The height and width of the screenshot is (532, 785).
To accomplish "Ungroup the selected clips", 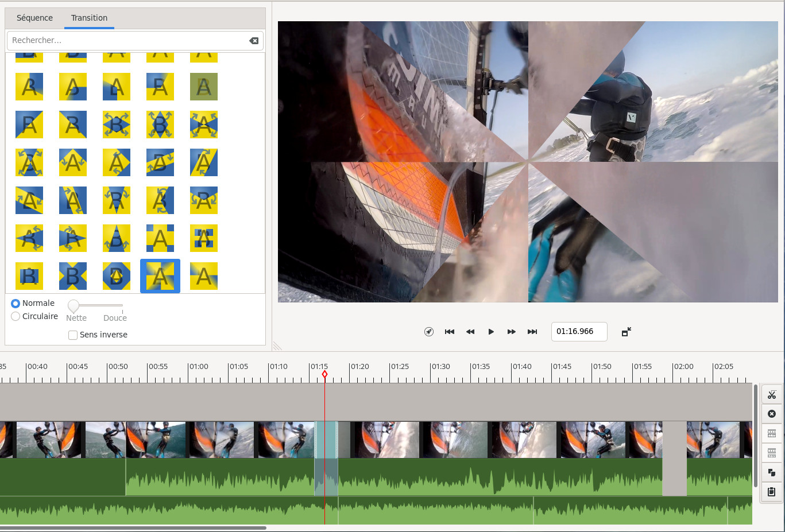I will point(771,453).
